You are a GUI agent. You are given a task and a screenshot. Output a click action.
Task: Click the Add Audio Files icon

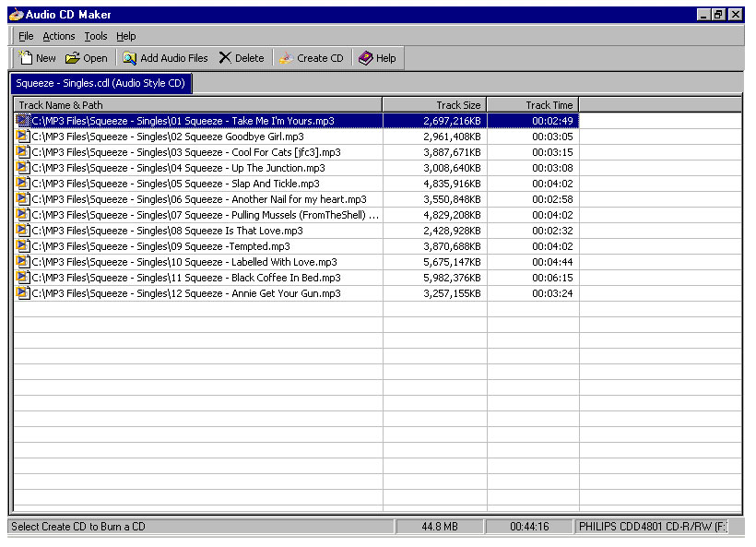(x=129, y=57)
